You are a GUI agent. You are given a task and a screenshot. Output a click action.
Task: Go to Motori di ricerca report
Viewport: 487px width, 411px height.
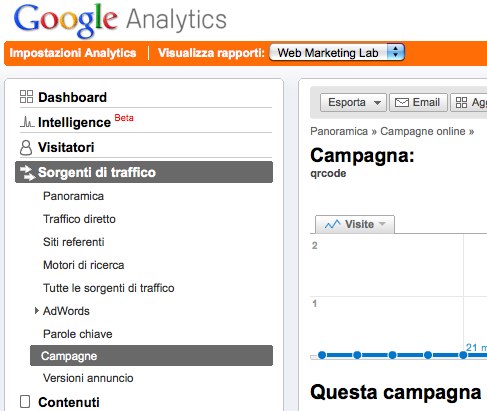click(84, 265)
